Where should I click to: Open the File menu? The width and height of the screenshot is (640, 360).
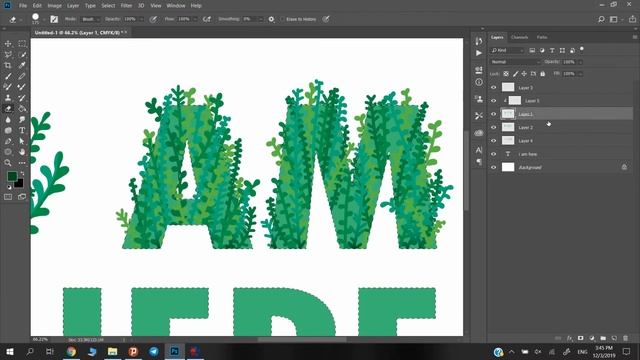pos(23,6)
